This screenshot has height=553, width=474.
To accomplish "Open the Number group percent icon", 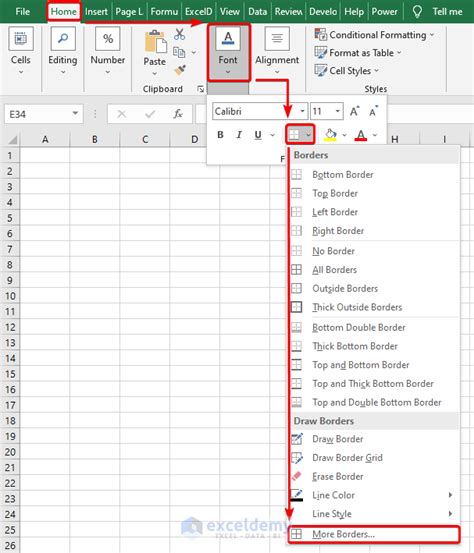I will tap(108, 38).
